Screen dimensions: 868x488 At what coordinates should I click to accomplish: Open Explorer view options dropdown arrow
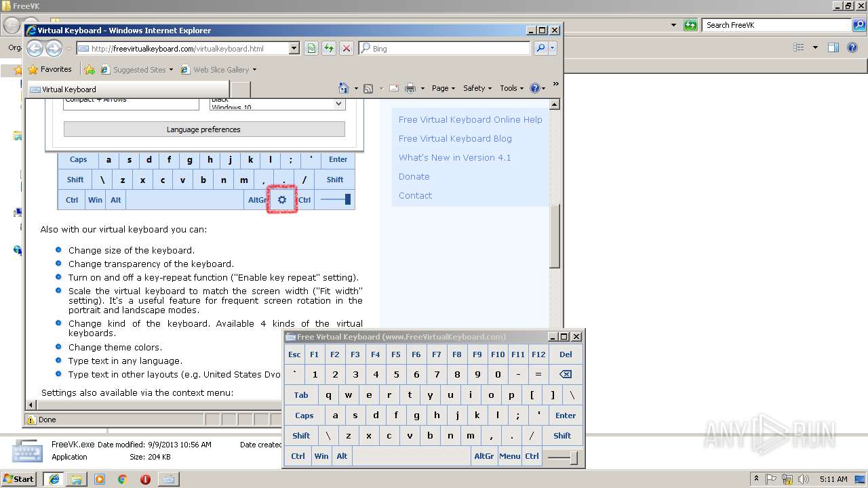click(815, 47)
